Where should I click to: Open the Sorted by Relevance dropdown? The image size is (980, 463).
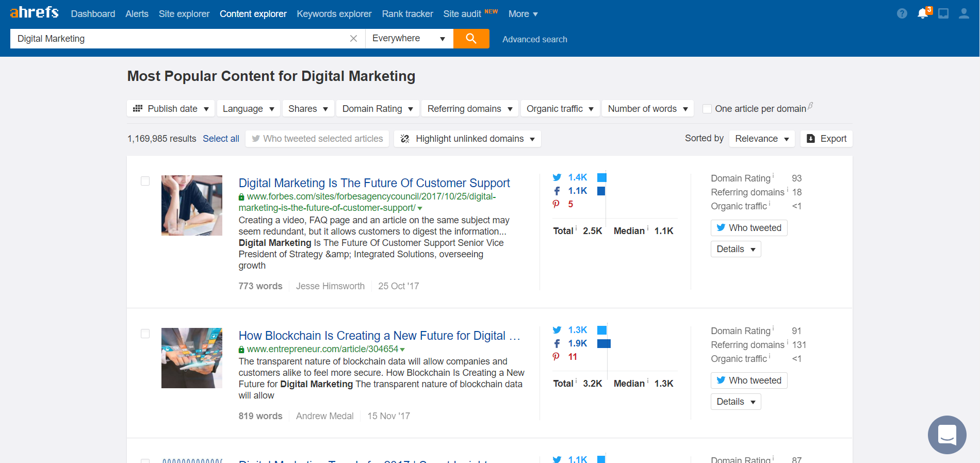(761, 139)
